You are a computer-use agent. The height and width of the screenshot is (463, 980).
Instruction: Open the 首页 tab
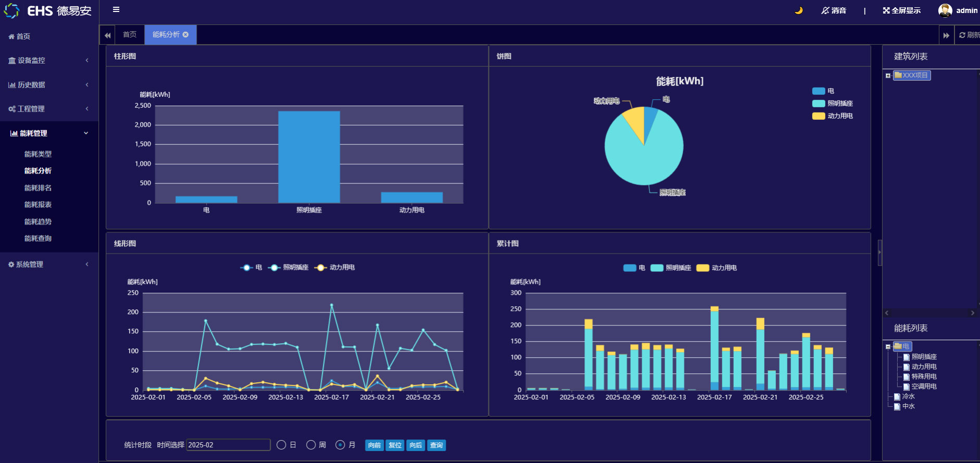[130, 34]
